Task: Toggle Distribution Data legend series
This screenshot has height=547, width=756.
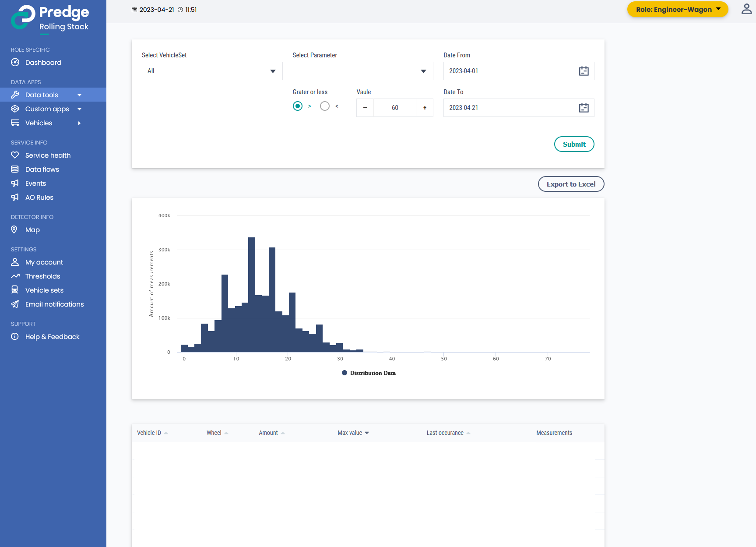Action: click(369, 373)
